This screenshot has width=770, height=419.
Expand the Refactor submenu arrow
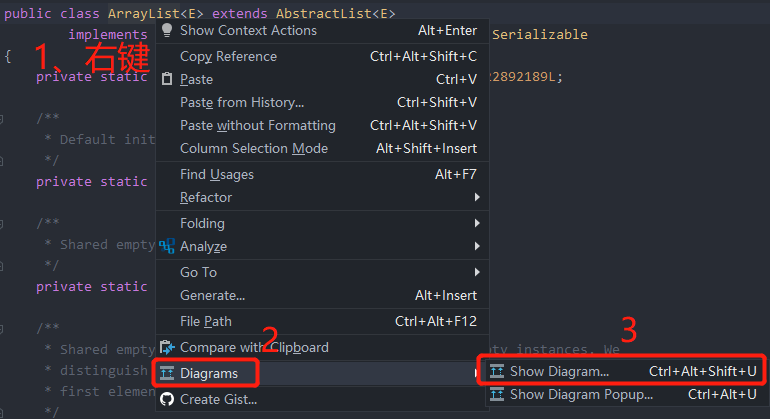477,197
